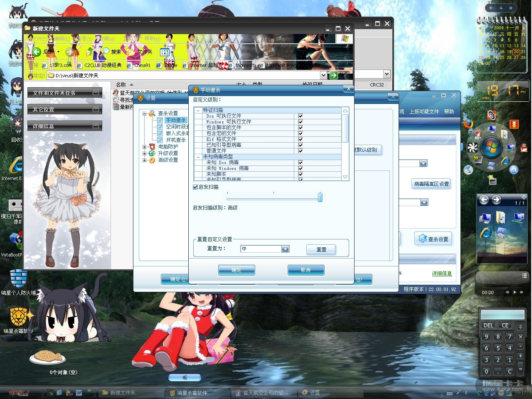Viewport: 532px width, 399px height.
Task: Click the custom level list scrollbar down arrow
Action: point(345,177)
